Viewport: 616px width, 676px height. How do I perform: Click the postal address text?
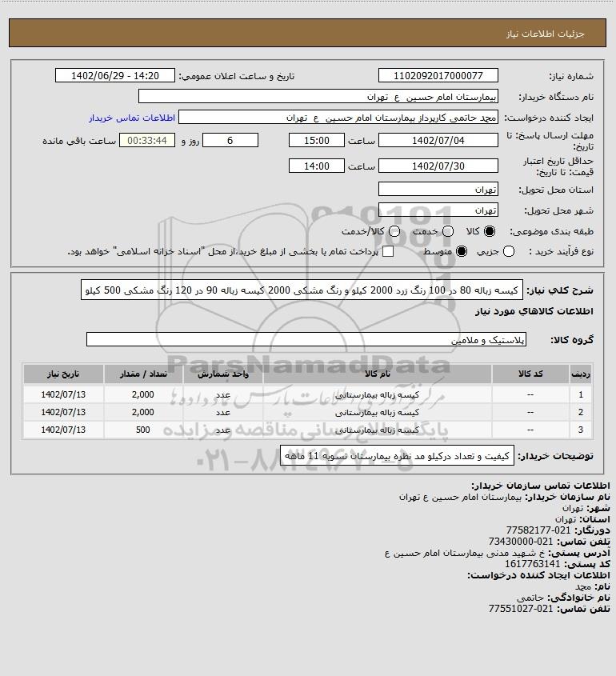pyautogui.click(x=465, y=553)
